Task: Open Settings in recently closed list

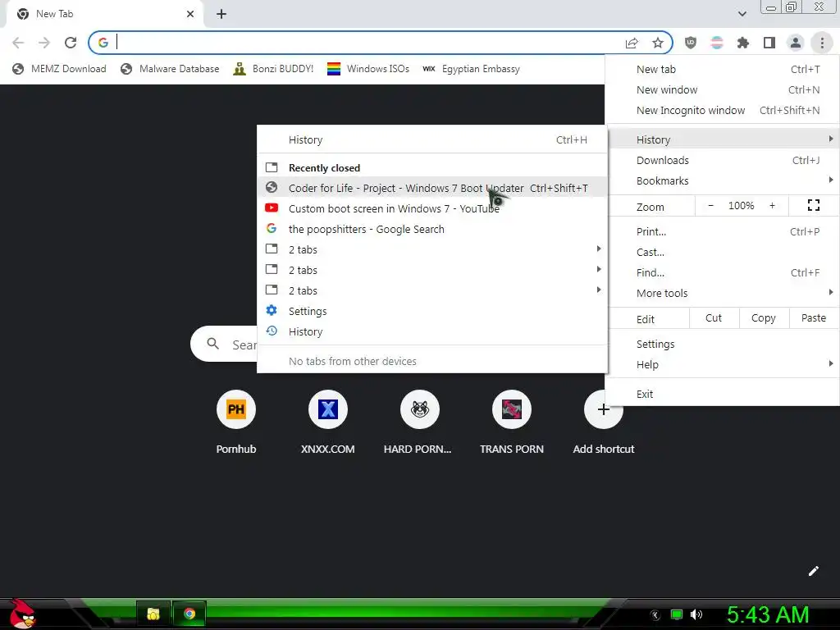Action: [432, 311]
